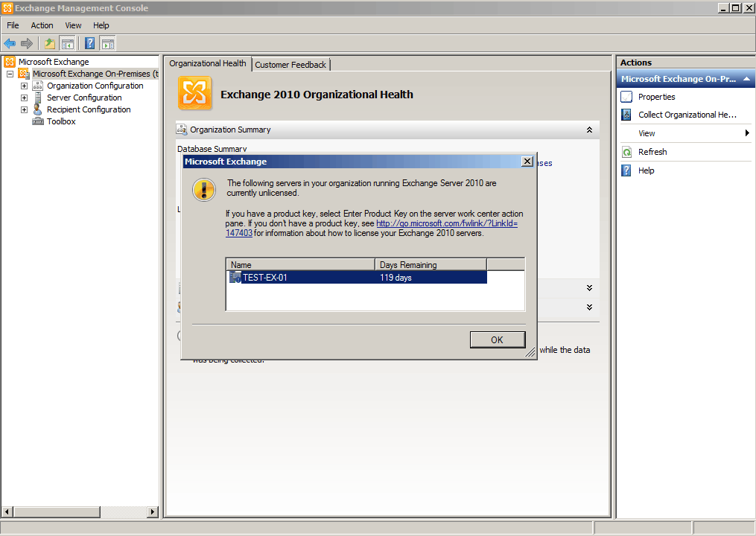Switch to the Organizational Health tab
The image size is (756, 536).
pos(208,63)
